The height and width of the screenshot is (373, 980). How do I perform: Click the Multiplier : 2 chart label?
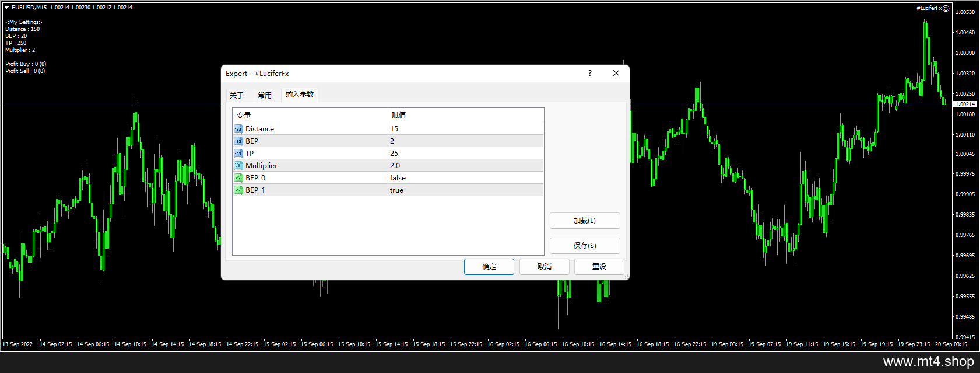[20, 50]
